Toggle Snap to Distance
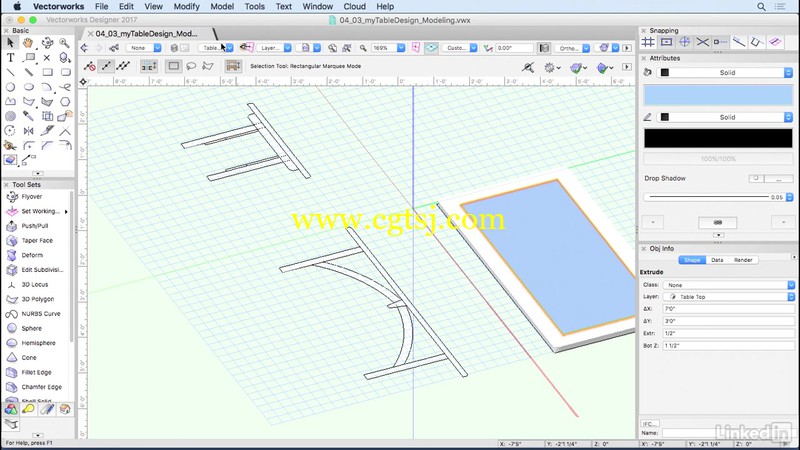The width and height of the screenshot is (800, 450). (739, 42)
